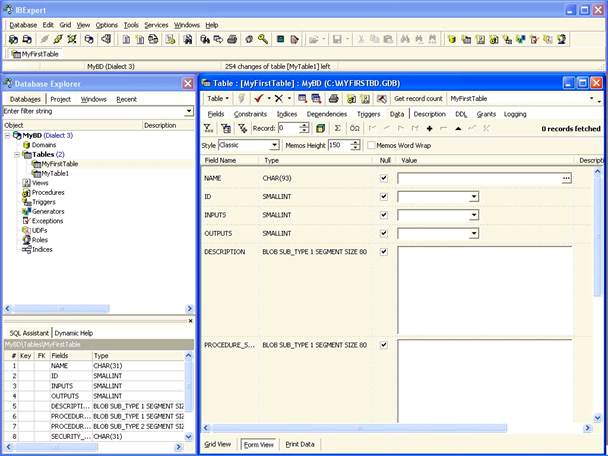The image size is (608, 456).
Task: Toggle the Null checkbox for the DESCRIPTION field
Action: 384,252
